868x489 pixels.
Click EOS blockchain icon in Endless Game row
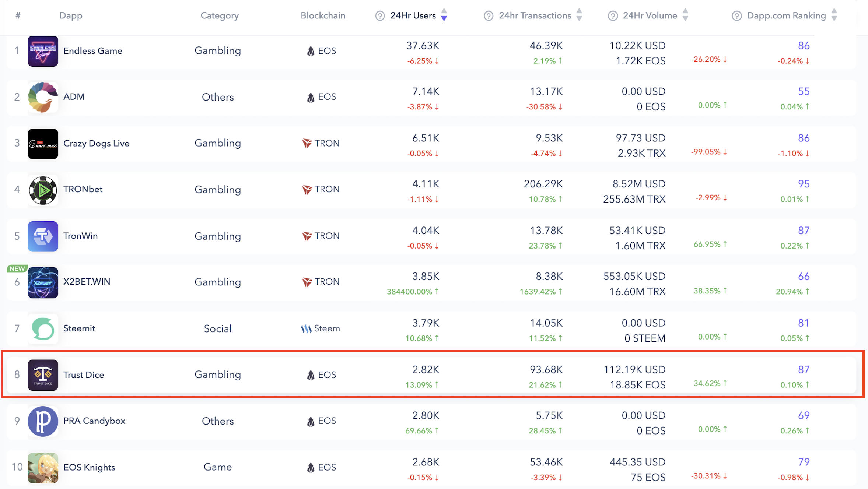311,51
